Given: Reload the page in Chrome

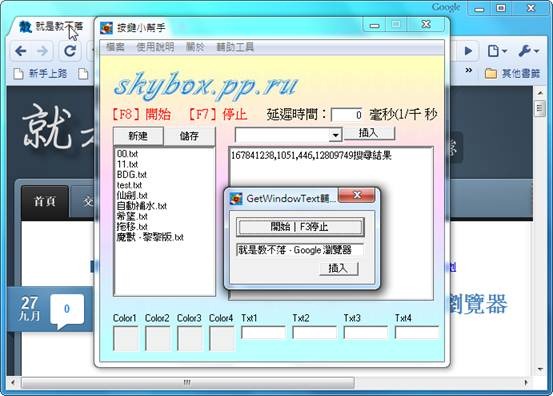Looking at the screenshot, I should (70, 51).
